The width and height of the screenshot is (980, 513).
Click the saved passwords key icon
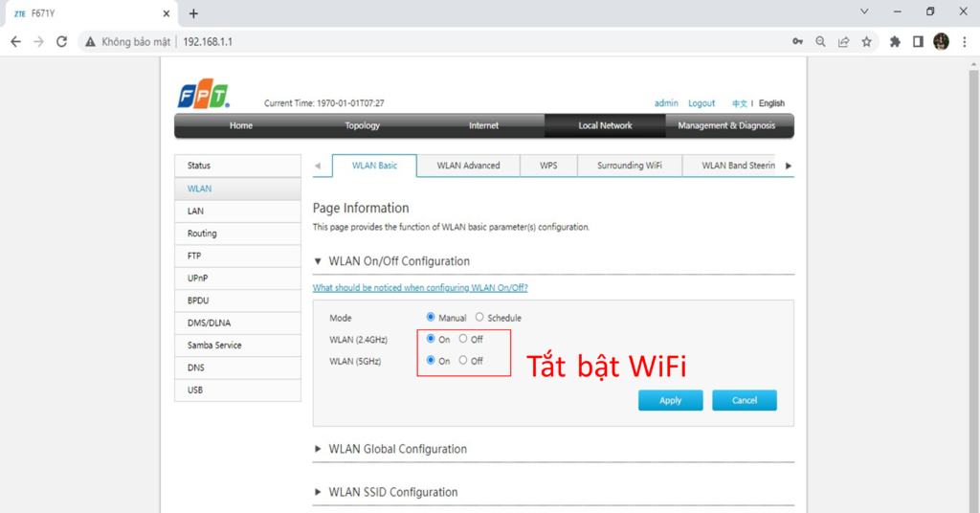[x=797, y=42]
